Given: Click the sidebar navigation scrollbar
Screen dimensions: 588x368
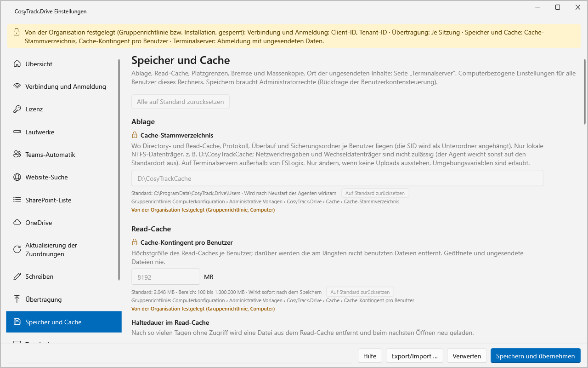Looking at the screenshot, I should [119, 170].
